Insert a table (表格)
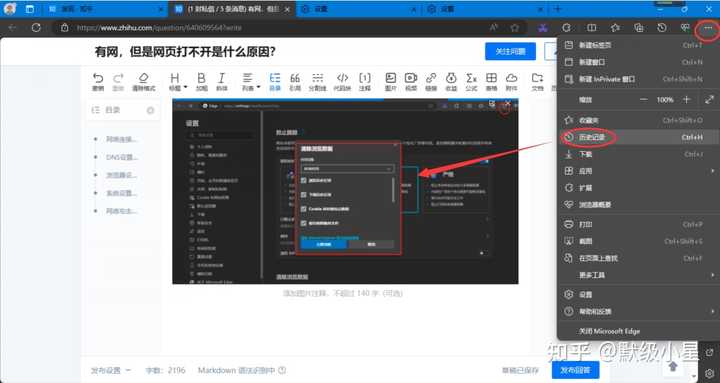This screenshot has width=720, height=383. point(491,82)
